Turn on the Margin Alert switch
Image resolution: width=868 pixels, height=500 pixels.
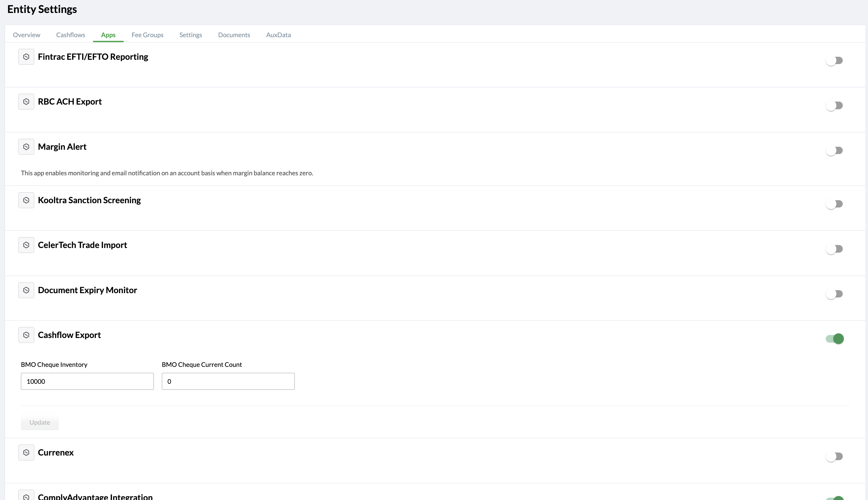pyautogui.click(x=834, y=150)
